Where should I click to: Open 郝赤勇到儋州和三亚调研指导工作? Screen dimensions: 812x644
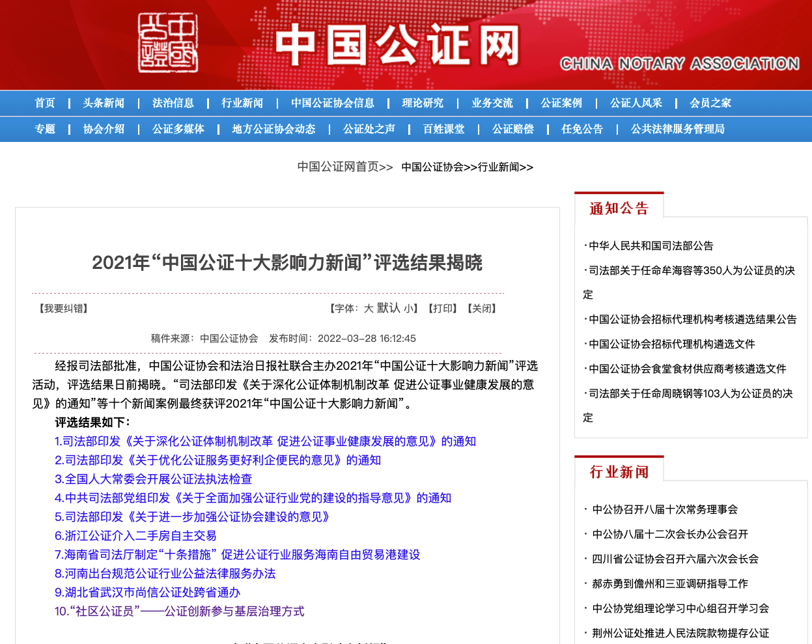(670, 583)
